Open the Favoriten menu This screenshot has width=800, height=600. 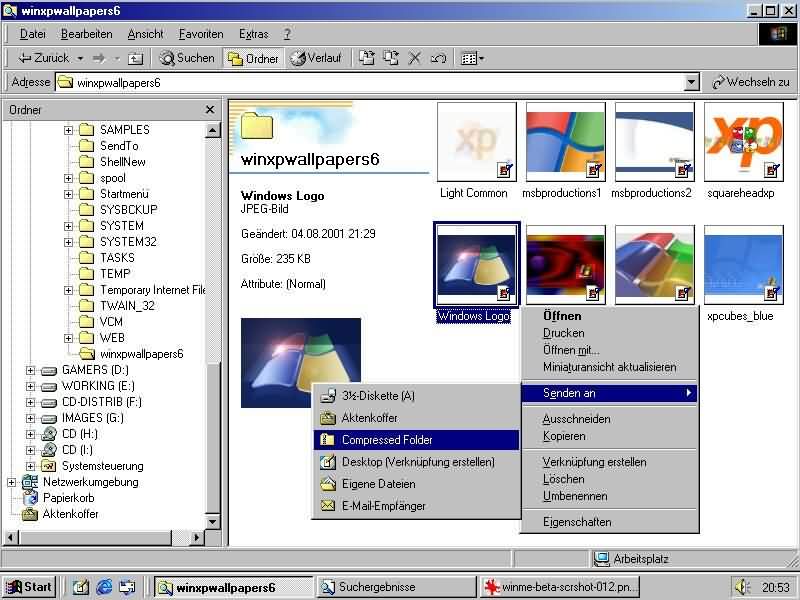pyautogui.click(x=201, y=34)
